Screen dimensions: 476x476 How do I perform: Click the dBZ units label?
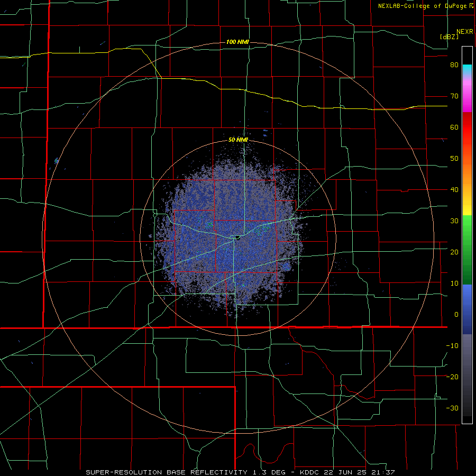(x=449, y=36)
